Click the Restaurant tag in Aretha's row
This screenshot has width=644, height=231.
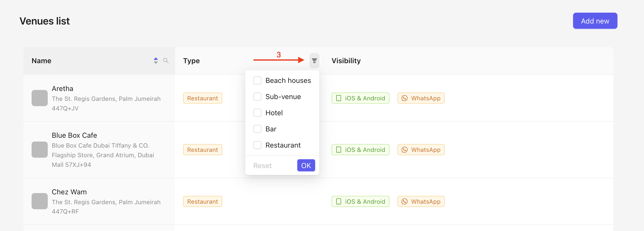[x=203, y=98]
